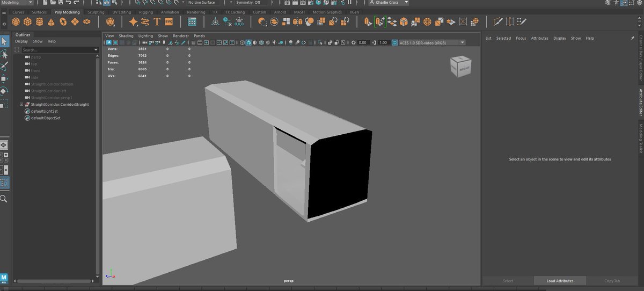
Task: Open the Channel Box / Layer Editor side tab
Action: click(640, 58)
